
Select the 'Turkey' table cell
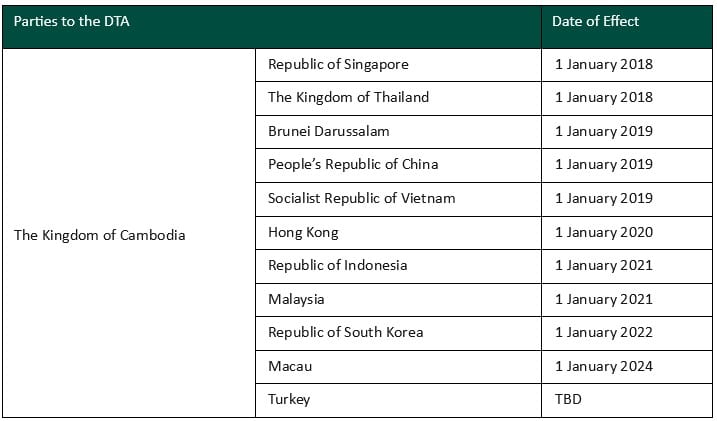(398, 400)
